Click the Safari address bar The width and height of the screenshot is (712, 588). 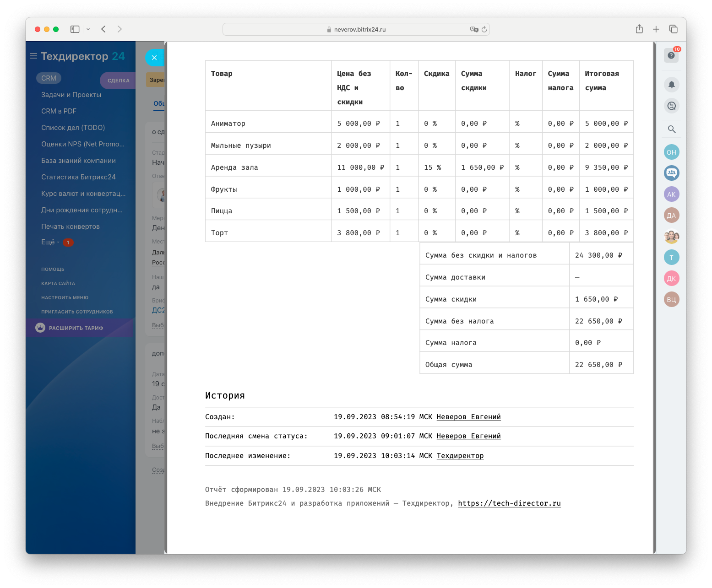pos(356,29)
